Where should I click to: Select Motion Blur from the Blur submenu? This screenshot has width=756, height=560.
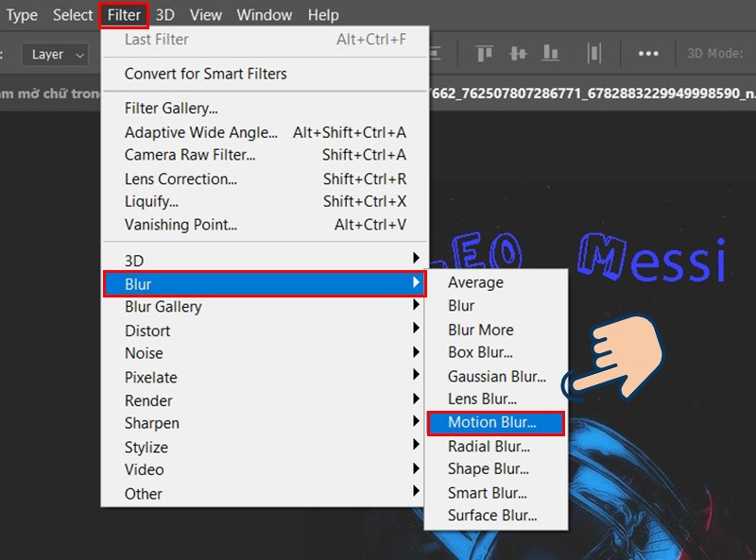coord(493,422)
